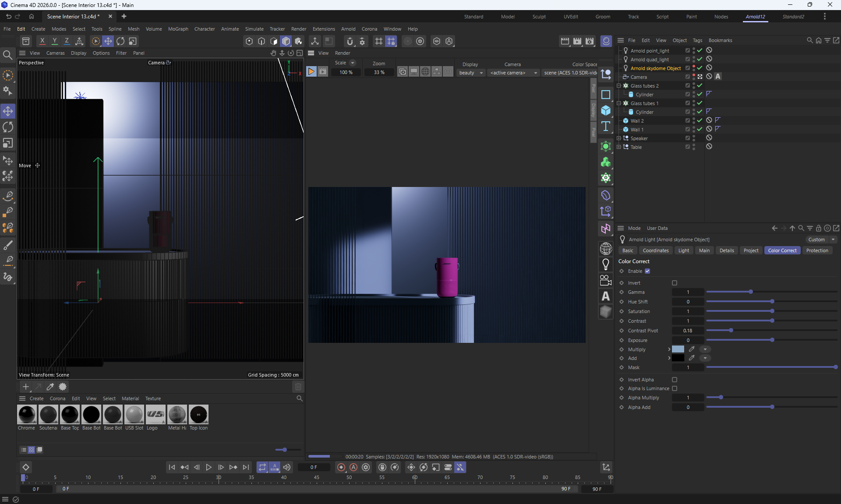Image resolution: width=841 pixels, height=504 pixels.
Task: Open the active camera dropdown
Action: (513, 73)
